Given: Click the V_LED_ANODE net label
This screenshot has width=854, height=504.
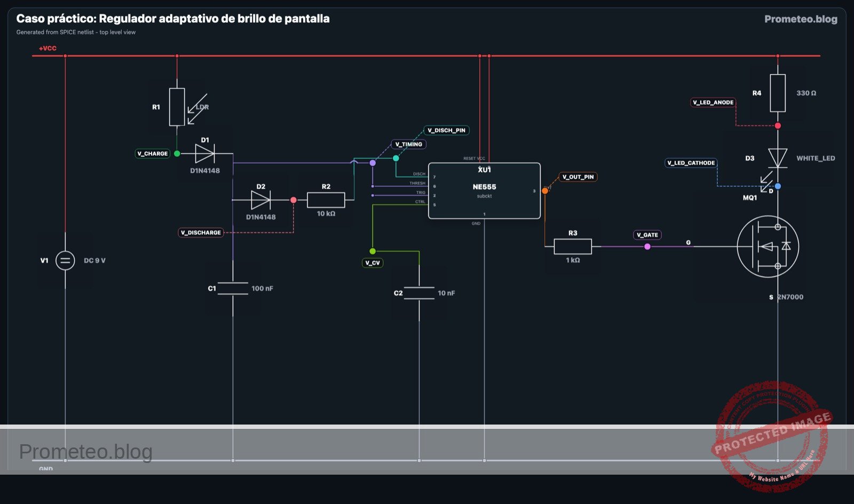Looking at the screenshot, I should click(x=713, y=102).
